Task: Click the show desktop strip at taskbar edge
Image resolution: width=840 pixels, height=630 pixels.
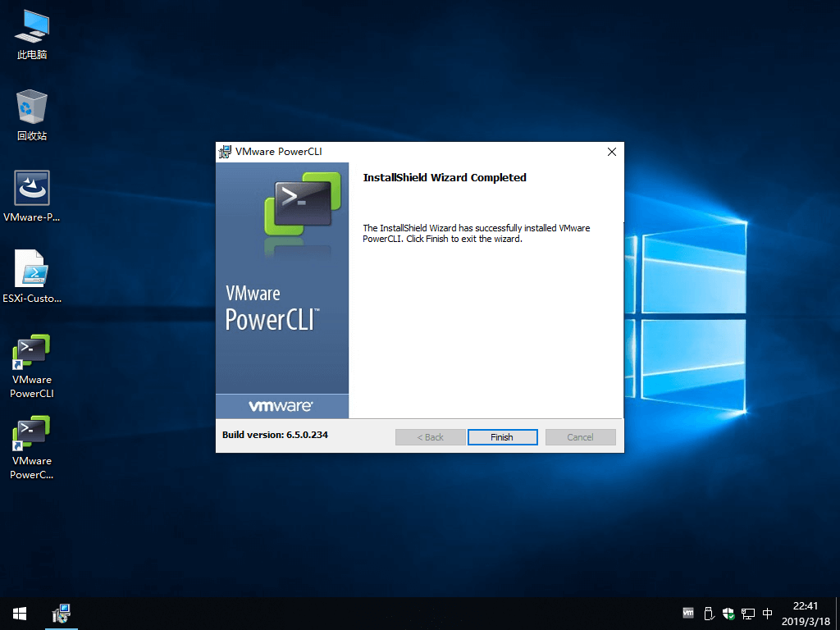Action: (837, 614)
